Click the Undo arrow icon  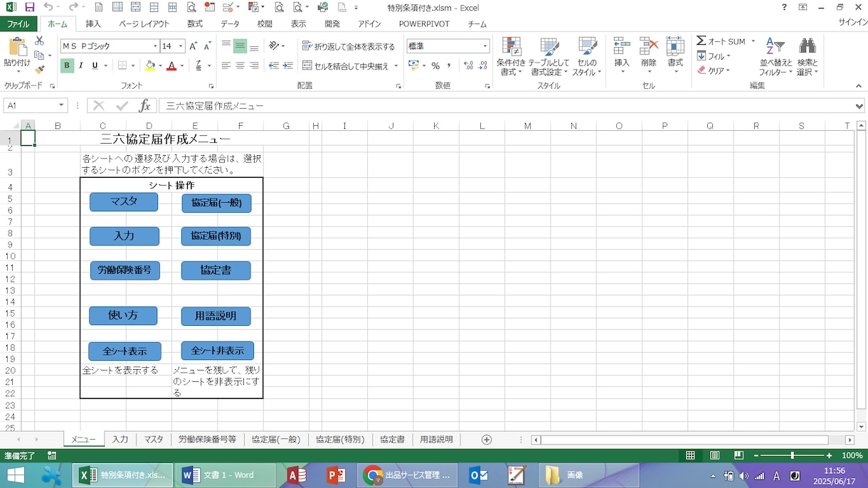tap(48, 7)
